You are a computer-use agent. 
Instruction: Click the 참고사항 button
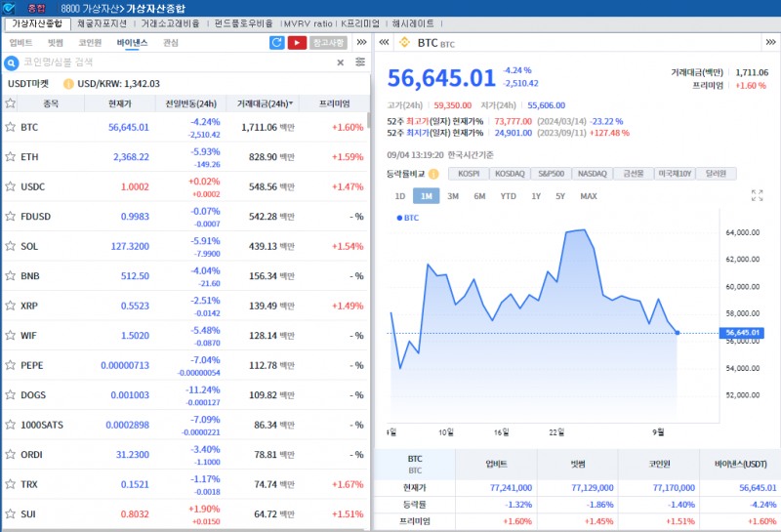(327, 43)
